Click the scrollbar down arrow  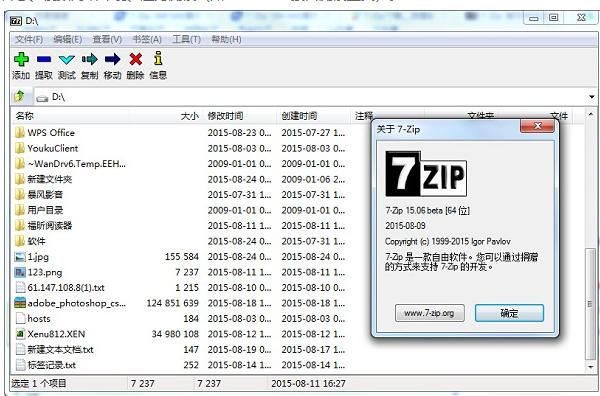coord(590,367)
